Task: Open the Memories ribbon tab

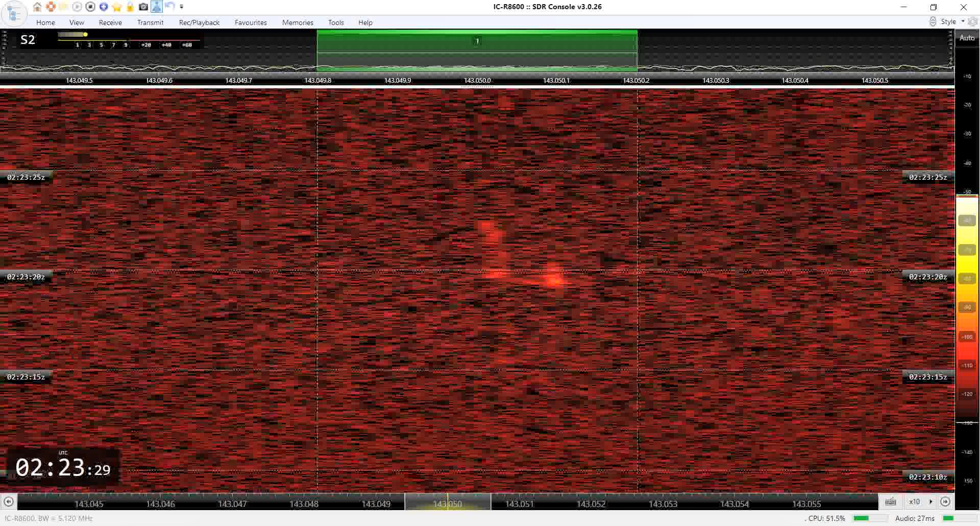Action: 298,22
